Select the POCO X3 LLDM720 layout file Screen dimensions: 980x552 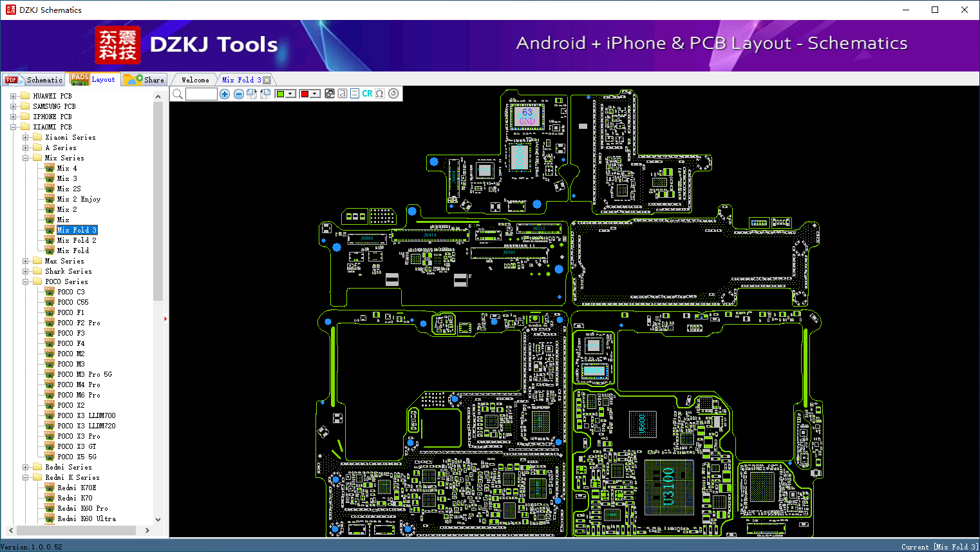coord(86,426)
